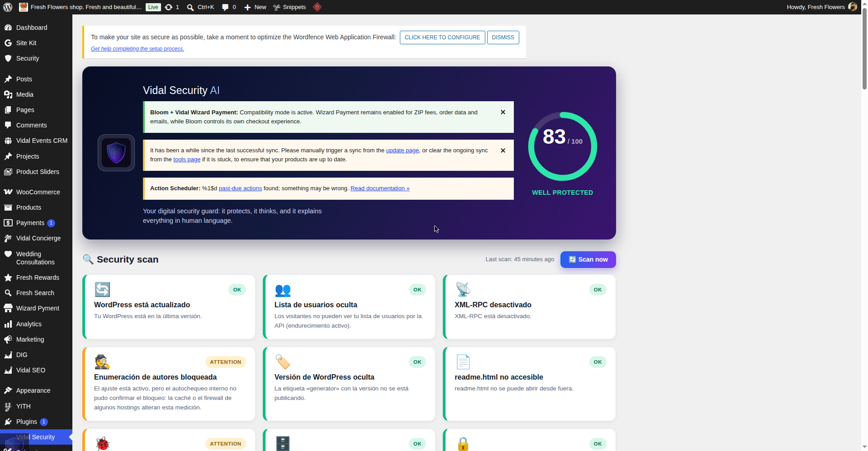Click the Wizard Pyment store icon
This screenshot has height=451, width=868.
8,308
